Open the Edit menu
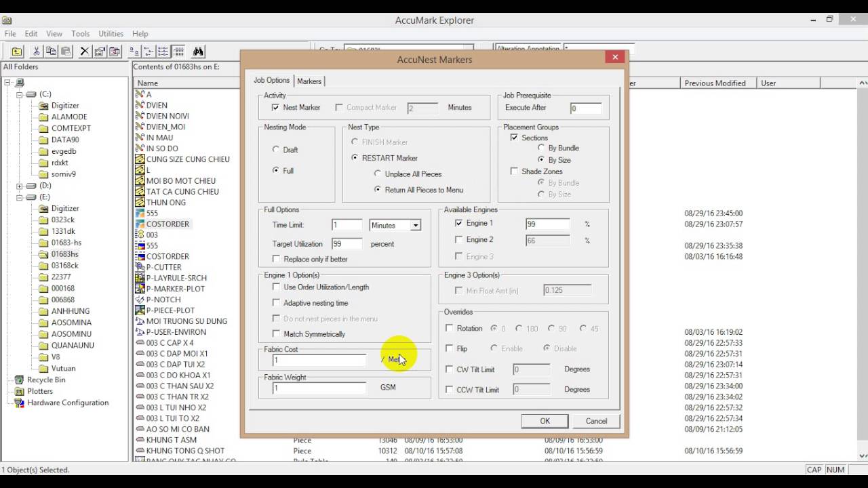 click(x=31, y=34)
